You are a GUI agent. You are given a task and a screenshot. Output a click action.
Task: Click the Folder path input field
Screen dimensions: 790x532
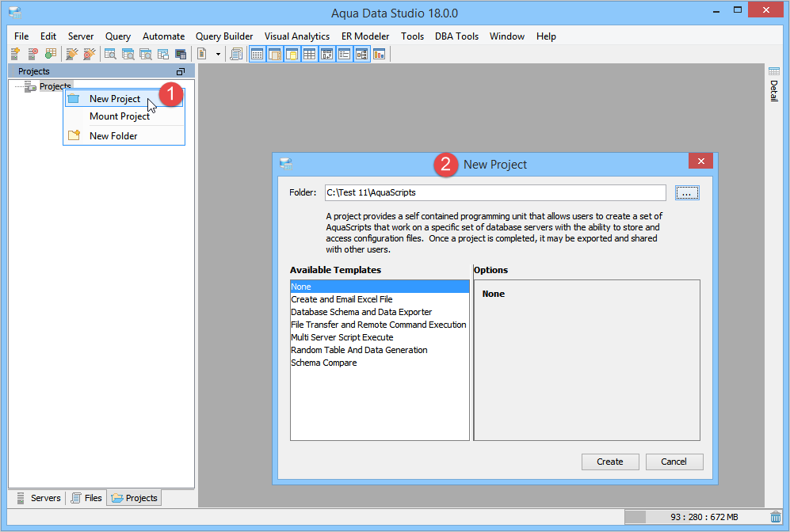click(495, 192)
